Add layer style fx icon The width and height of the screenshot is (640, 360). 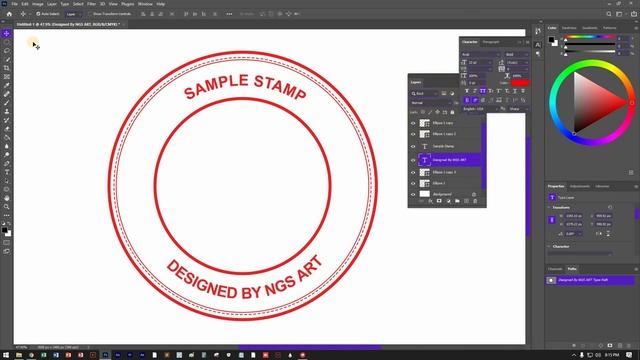tap(430, 201)
